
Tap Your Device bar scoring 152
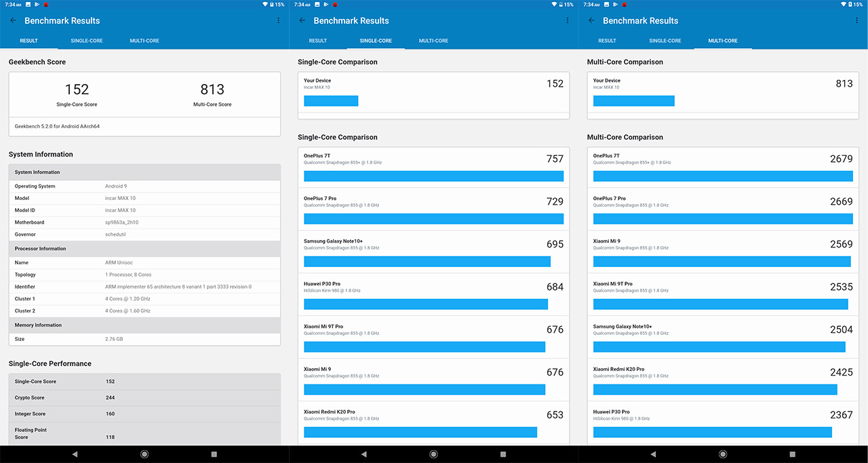(331, 101)
